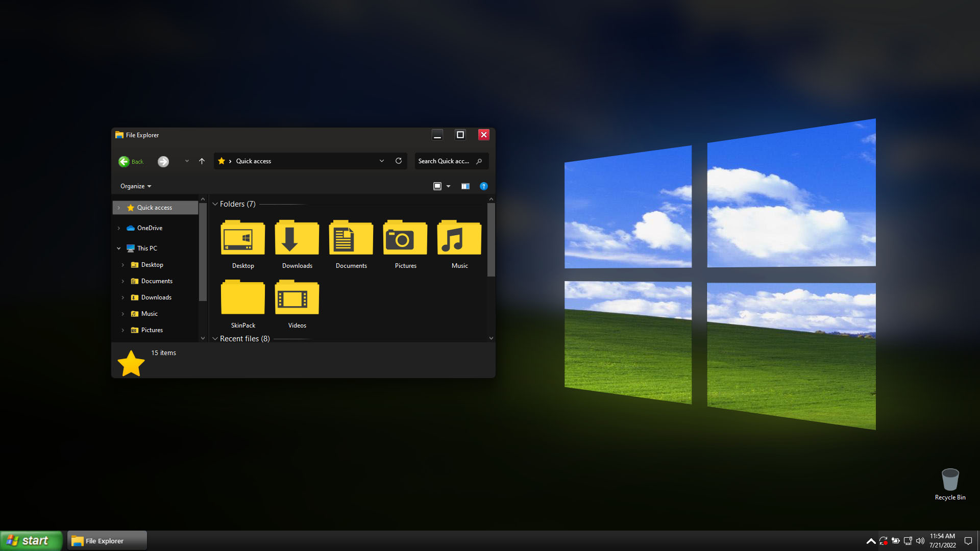Open Recycle Bin on desktop

(950, 485)
